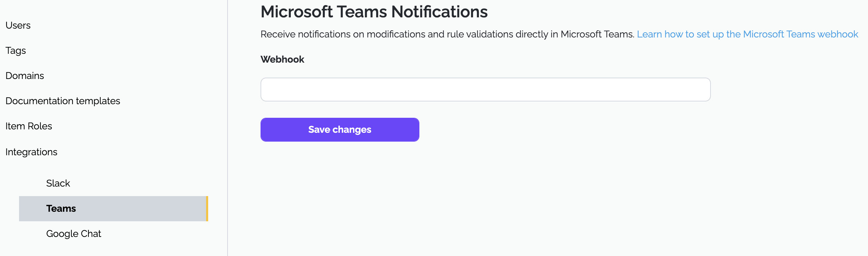
Task: Click the Webhook field label
Action: (x=282, y=59)
